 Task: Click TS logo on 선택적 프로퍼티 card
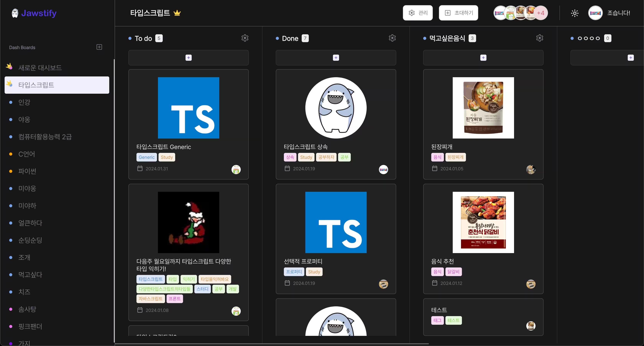336,222
